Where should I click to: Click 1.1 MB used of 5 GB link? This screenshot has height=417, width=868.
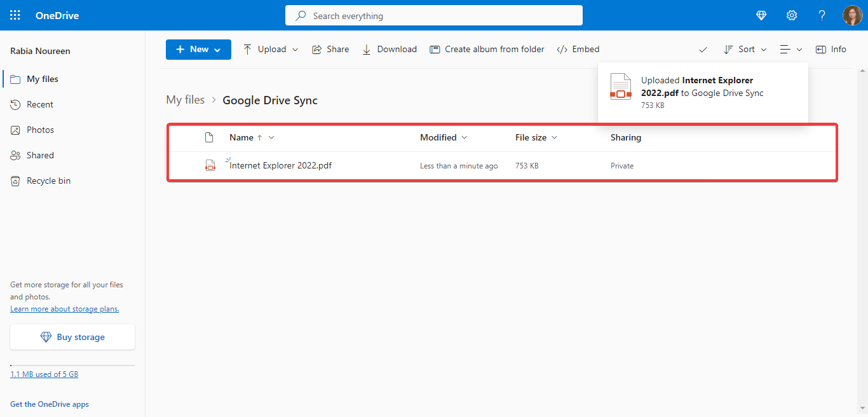44,374
